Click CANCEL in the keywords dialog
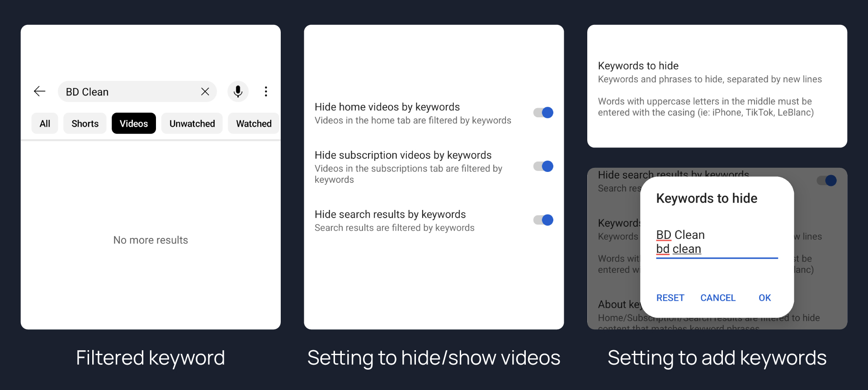 pos(718,298)
